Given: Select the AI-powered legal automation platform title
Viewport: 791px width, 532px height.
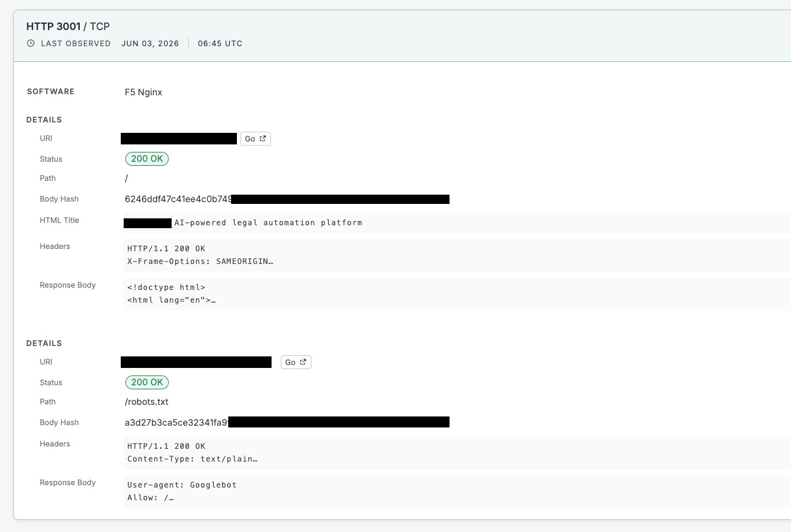Looking at the screenshot, I should pos(268,222).
